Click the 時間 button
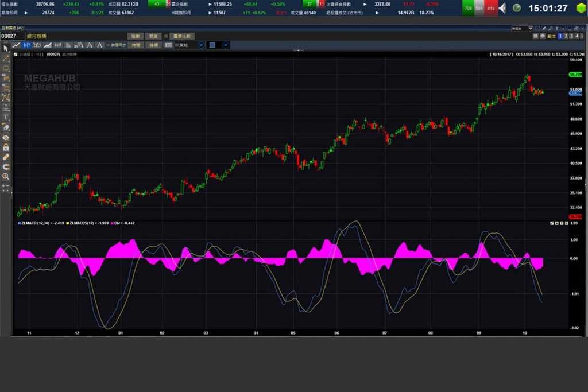Screen dimensions: 588x392 (136, 45)
